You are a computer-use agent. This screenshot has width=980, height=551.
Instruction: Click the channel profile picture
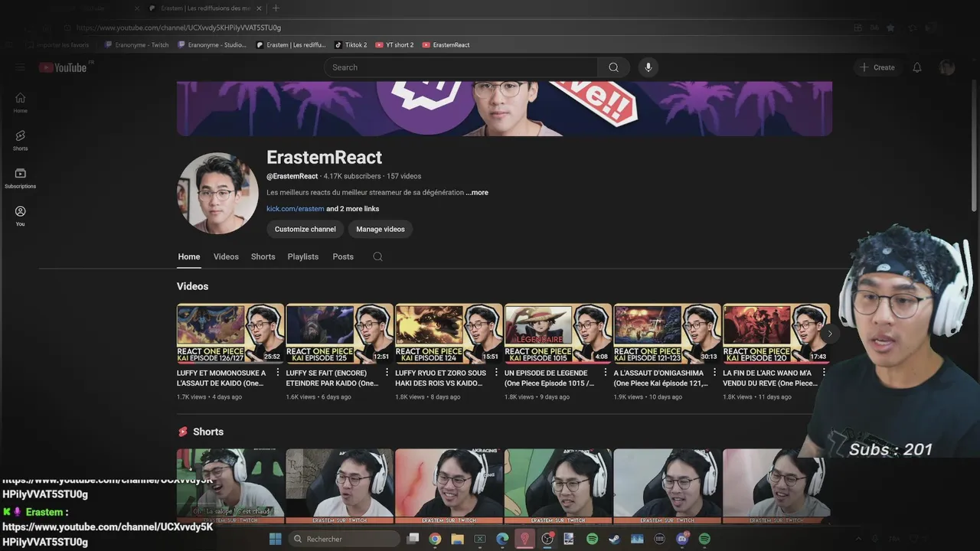217,193
